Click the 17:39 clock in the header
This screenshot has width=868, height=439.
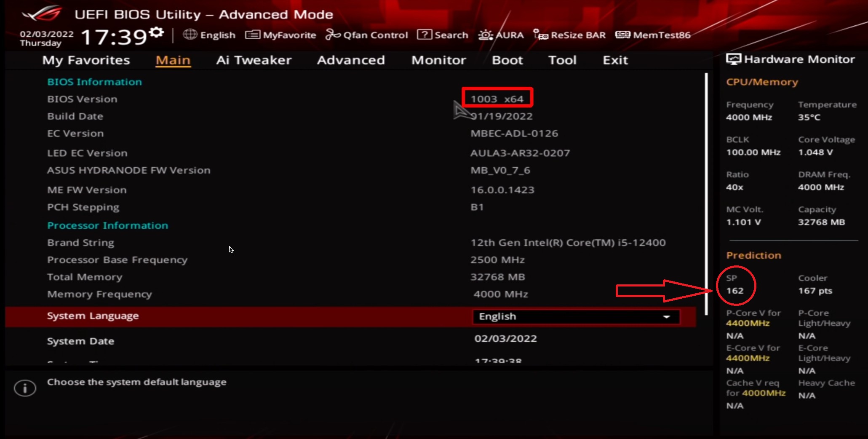[x=114, y=37]
